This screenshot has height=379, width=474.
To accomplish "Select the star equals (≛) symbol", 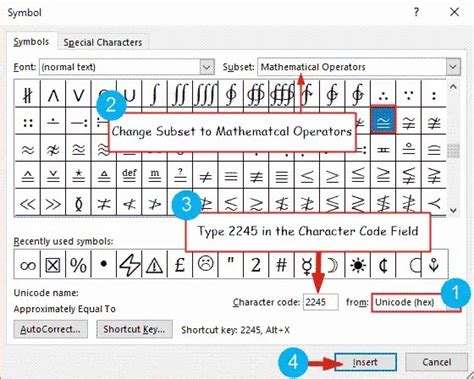I will 78,176.
